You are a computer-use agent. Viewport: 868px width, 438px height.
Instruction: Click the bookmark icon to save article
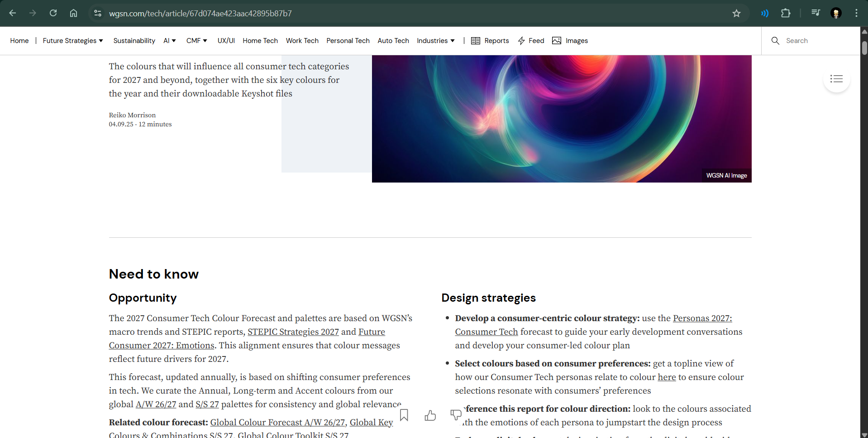(404, 415)
